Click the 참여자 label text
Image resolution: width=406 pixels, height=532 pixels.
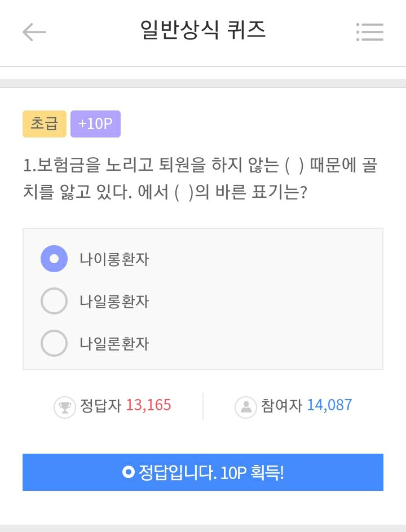(x=282, y=406)
